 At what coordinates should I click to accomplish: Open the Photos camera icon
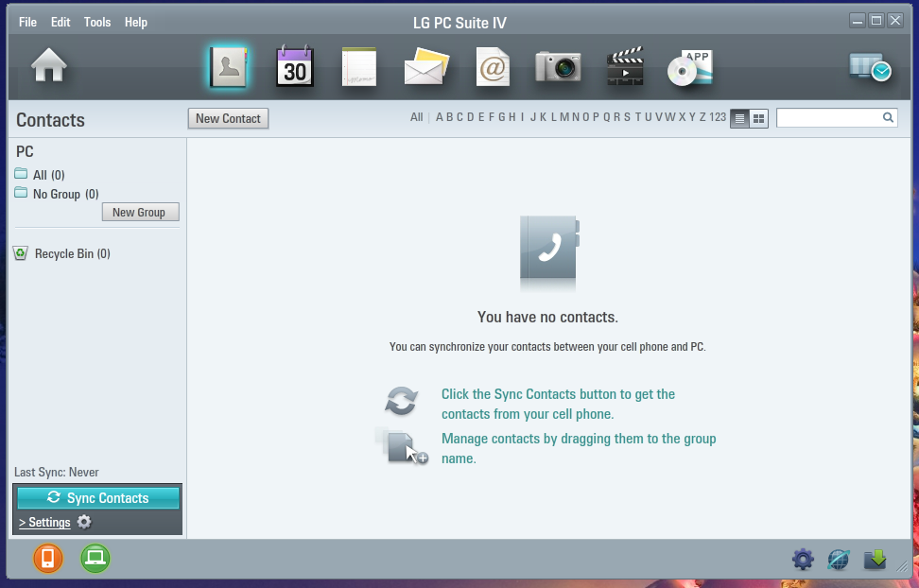[x=558, y=66]
